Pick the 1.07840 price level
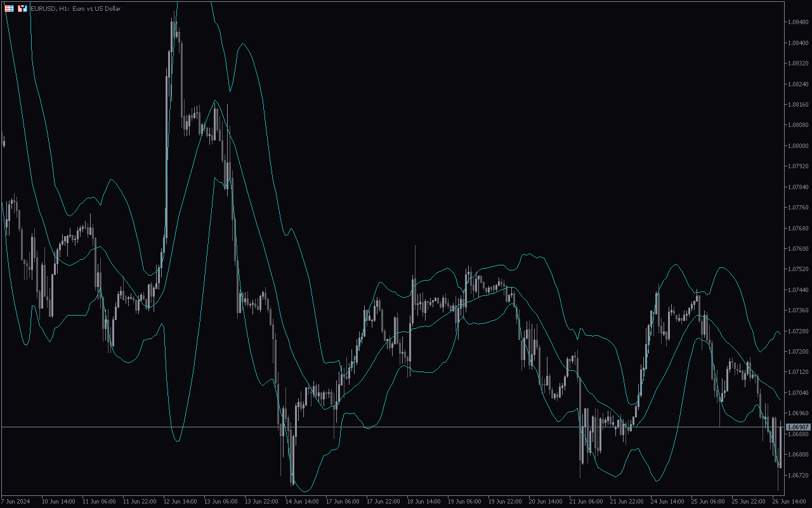 [797, 187]
